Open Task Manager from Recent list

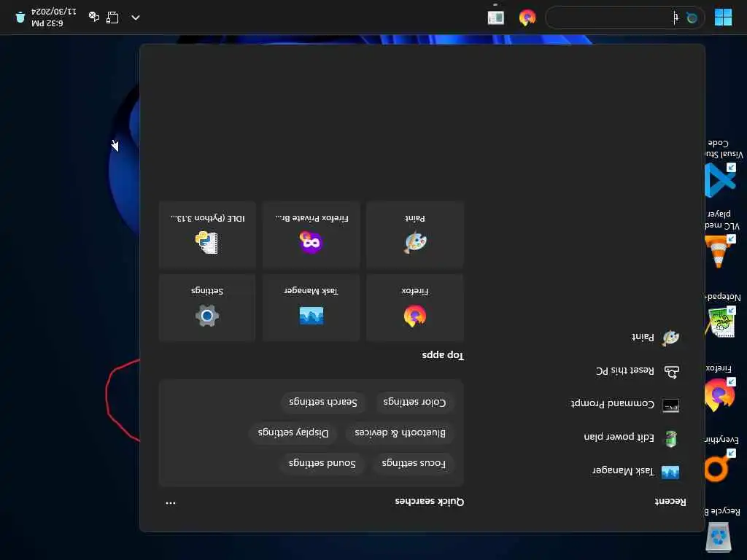[635, 471]
